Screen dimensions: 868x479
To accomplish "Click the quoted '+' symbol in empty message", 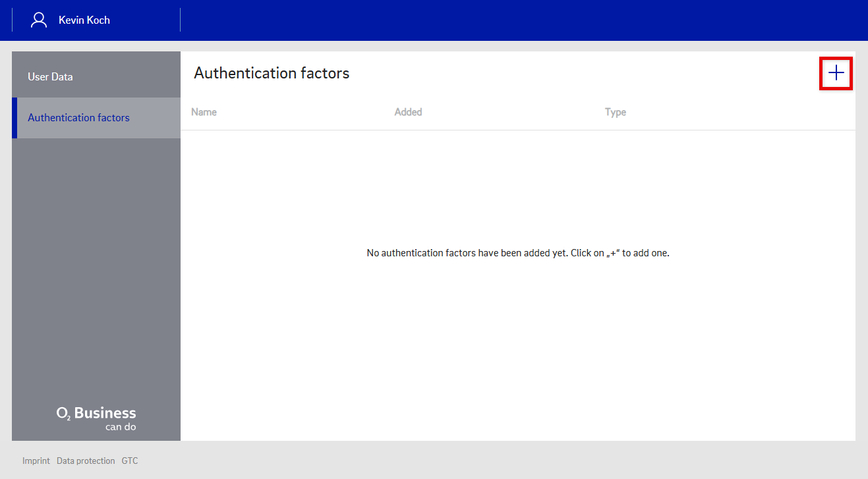I will pyautogui.click(x=614, y=253).
